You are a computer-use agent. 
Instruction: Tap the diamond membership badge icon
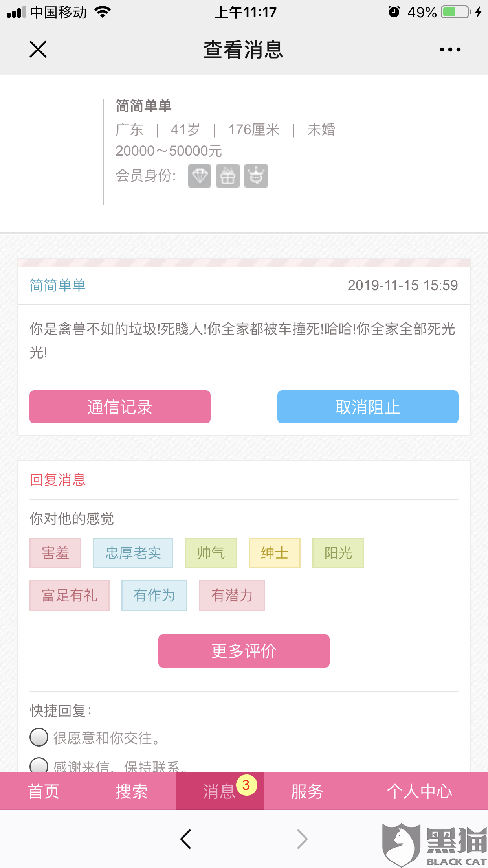tap(200, 176)
